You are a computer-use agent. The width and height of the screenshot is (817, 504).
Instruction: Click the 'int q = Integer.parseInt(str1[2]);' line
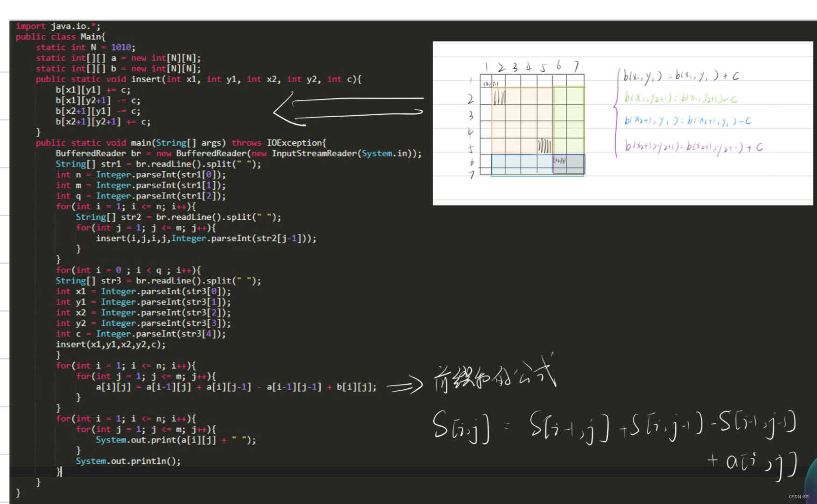tap(141, 196)
